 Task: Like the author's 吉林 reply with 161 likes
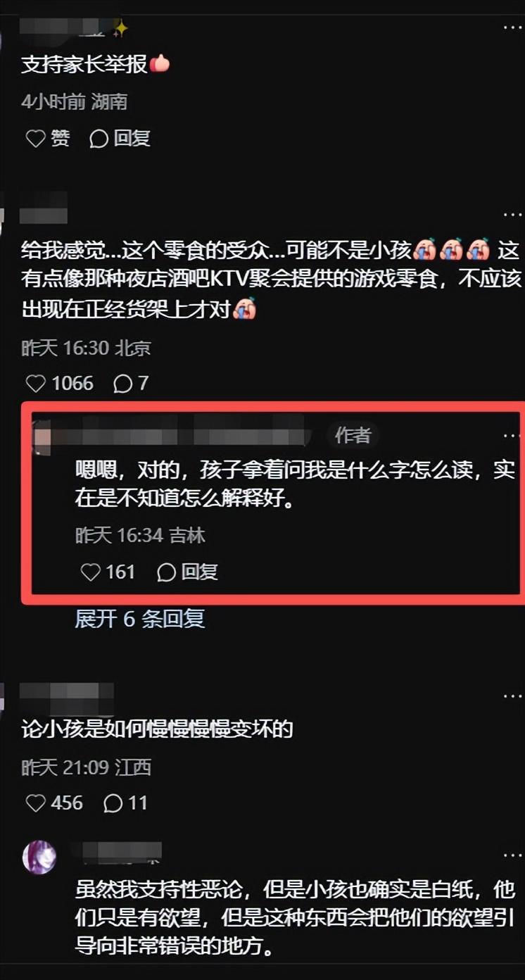pos(107,572)
